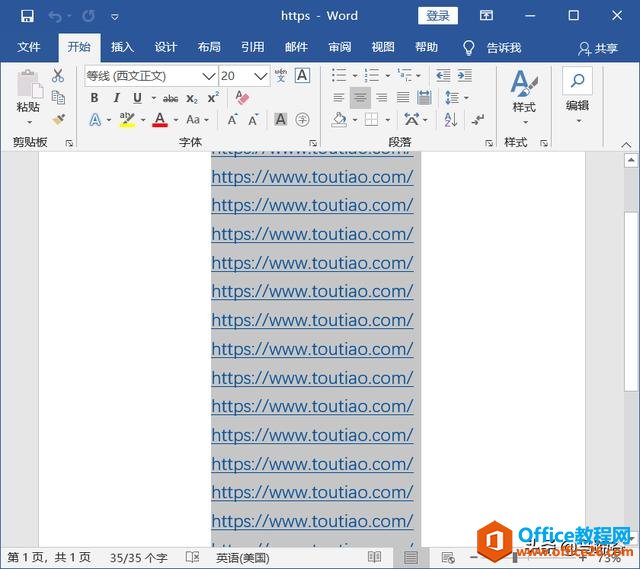Click the 共享 share button
This screenshot has height=569, width=640.
tap(598, 48)
